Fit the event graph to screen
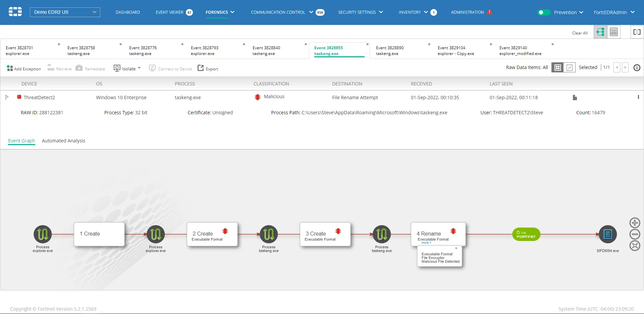This screenshot has width=644, height=314. coord(635,246)
